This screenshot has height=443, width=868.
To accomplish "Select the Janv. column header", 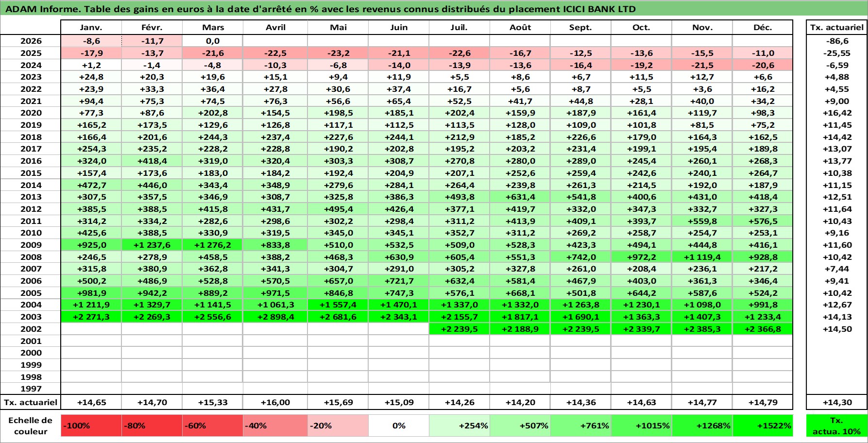I will 91,27.
